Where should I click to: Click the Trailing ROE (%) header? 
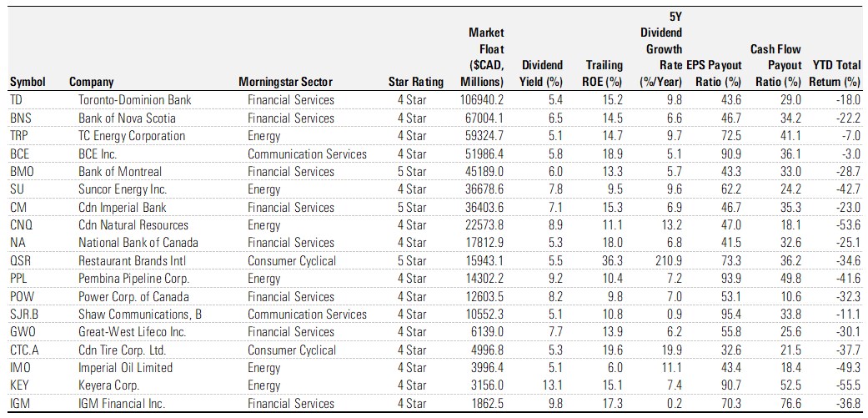click(604, 73)
